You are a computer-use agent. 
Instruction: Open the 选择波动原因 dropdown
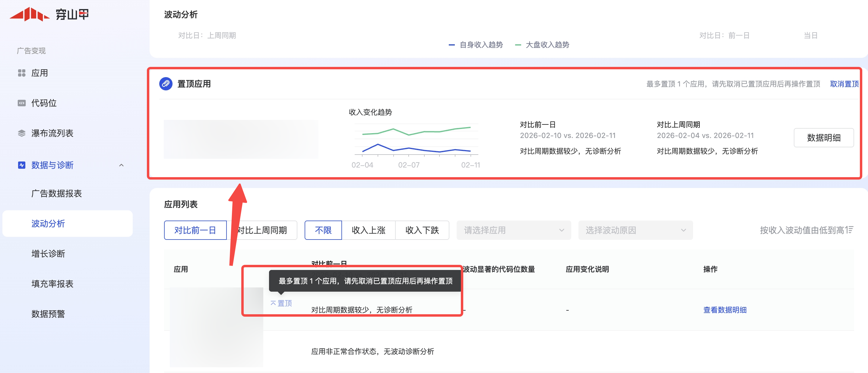tap(635, 230)
